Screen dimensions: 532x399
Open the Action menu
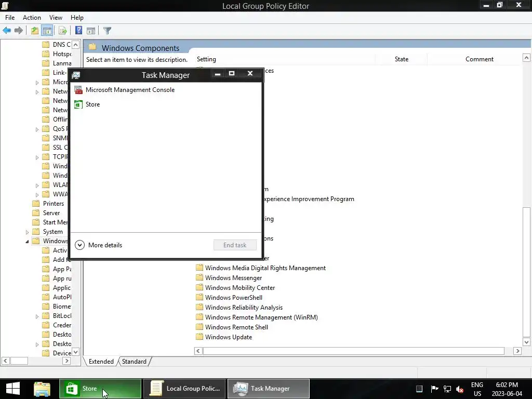pyautogui.click(x=32, y=18)
